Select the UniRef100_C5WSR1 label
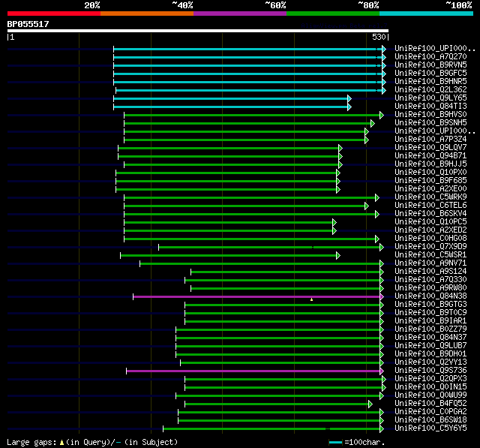Image resolution: width=480 pixels, height=448 pixels. 430,255
